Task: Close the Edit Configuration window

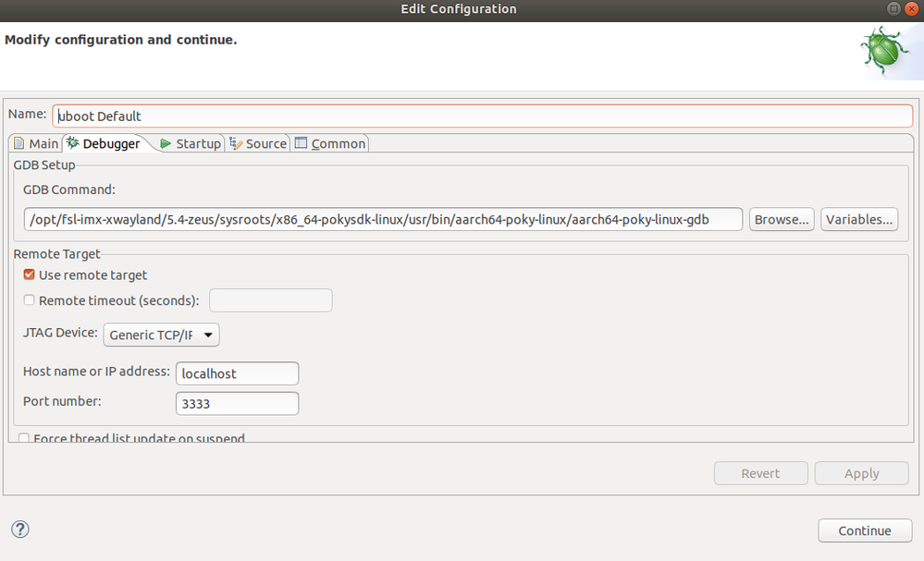Action: [x=912, y=8]
